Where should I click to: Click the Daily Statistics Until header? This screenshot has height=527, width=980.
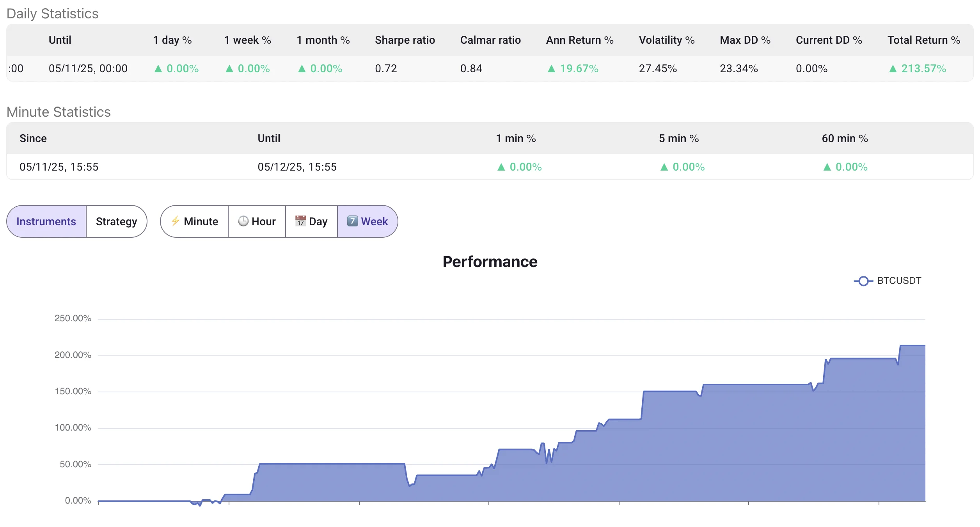[60, 40]
